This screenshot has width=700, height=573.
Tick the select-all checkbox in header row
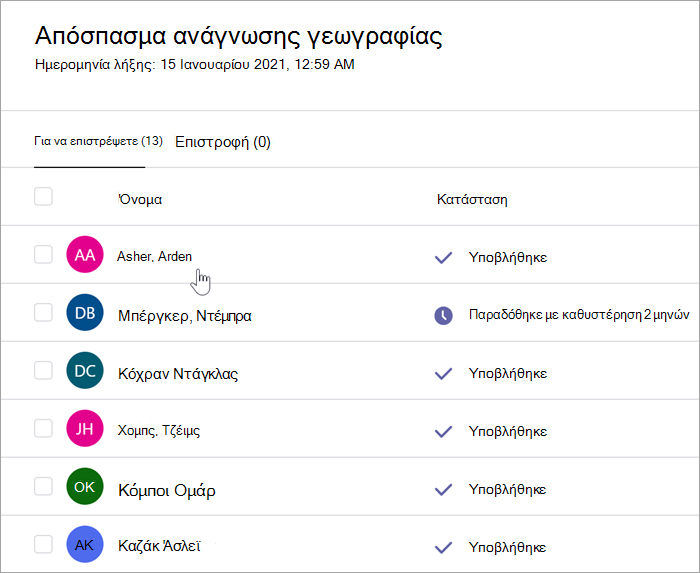click(x=43, y=196)
